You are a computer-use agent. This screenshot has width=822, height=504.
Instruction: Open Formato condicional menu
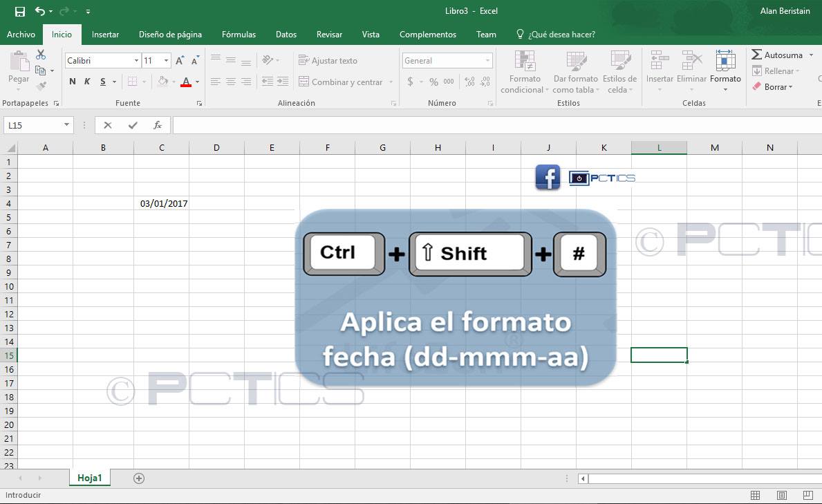(524, 73)
